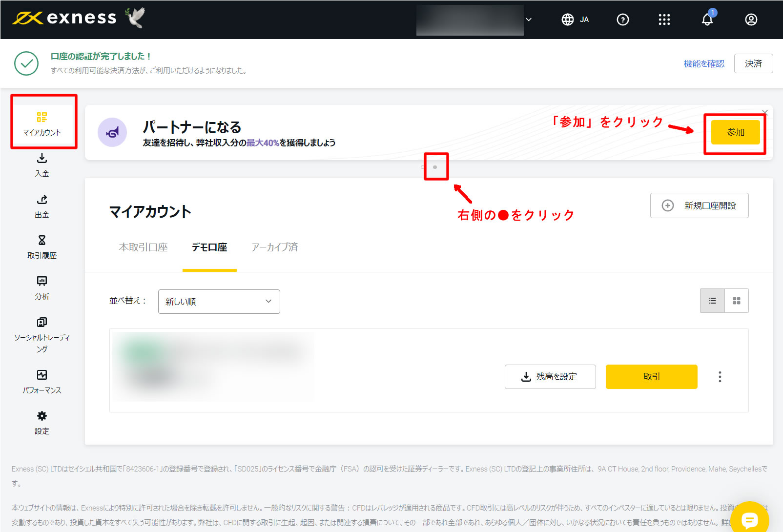The image size is (783, 532).
Task: Switch account list to grid view
Action: point(737,301)
